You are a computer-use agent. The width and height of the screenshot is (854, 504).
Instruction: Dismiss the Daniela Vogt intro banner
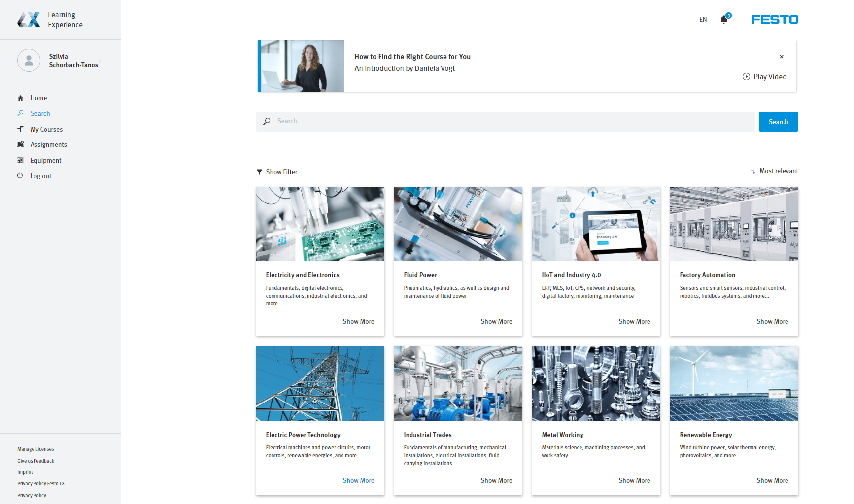[782, 57]
